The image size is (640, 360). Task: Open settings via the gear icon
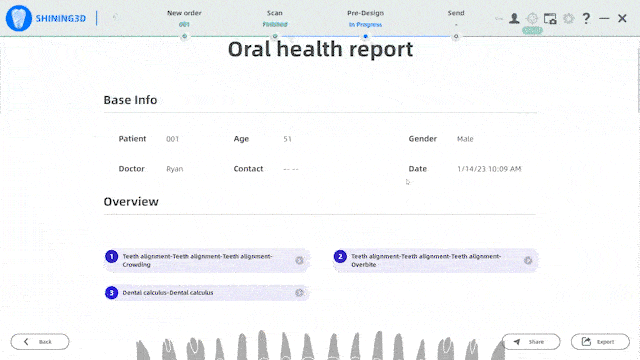point(569,18)
